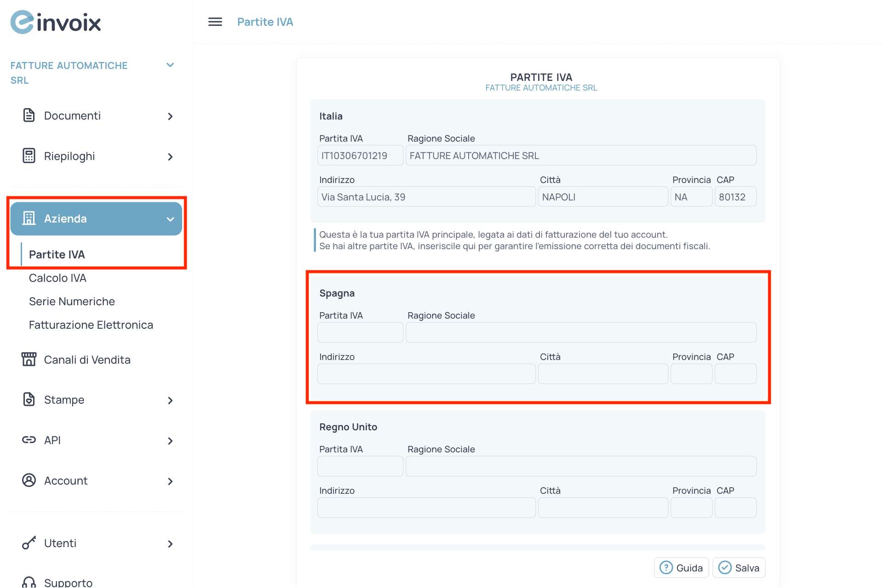Click the Regno Unito Ragione Sociale field
Screen dimensions: 883x588
(x=581, y=466)
